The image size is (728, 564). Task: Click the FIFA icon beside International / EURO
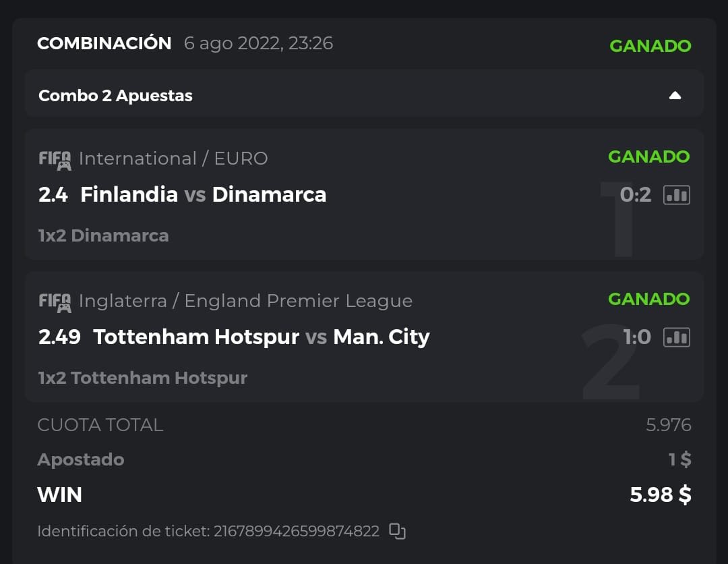55,160
